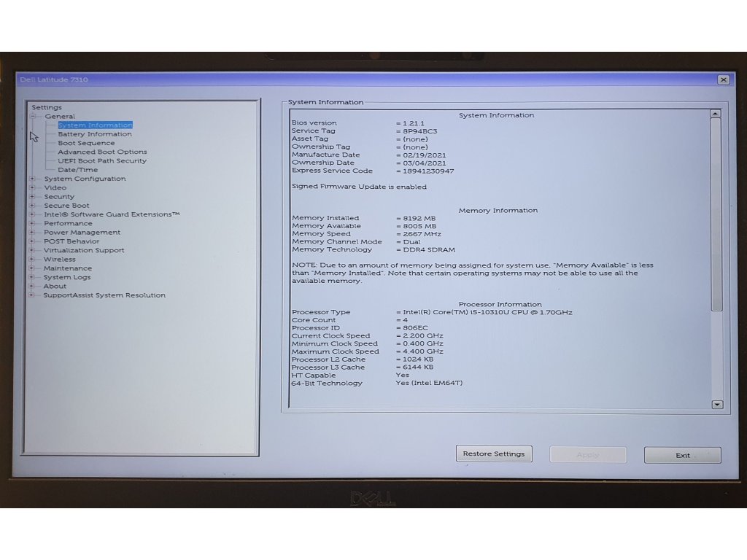This screenshot has width=747, height=560.
Task: Select the General category label
Action: tap(60, 116)
